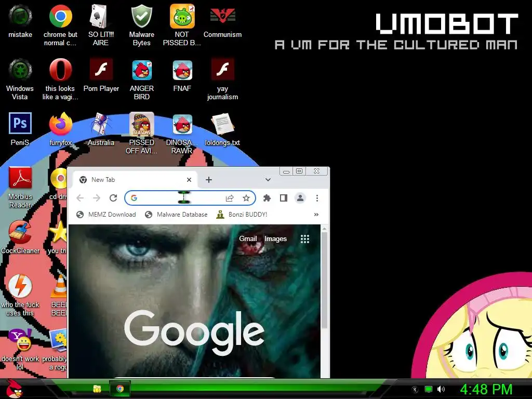Open the volume speaker tray icon

tap(441, 389)
